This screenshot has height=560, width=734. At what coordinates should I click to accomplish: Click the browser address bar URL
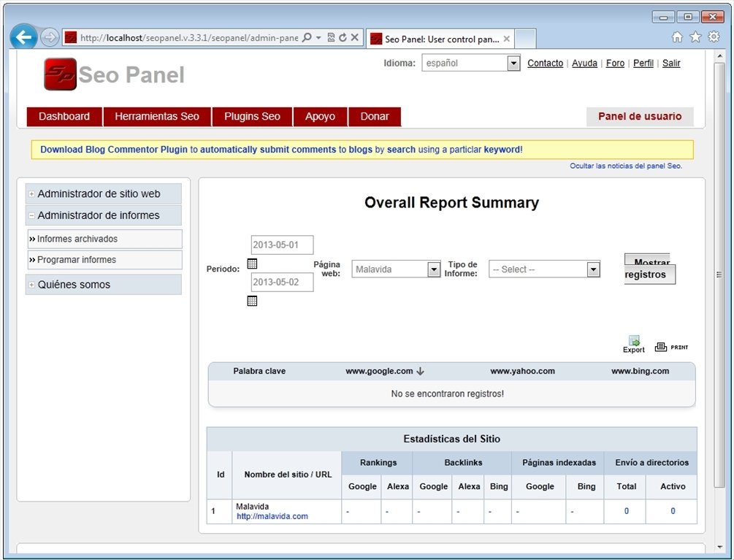click(188, 38)
